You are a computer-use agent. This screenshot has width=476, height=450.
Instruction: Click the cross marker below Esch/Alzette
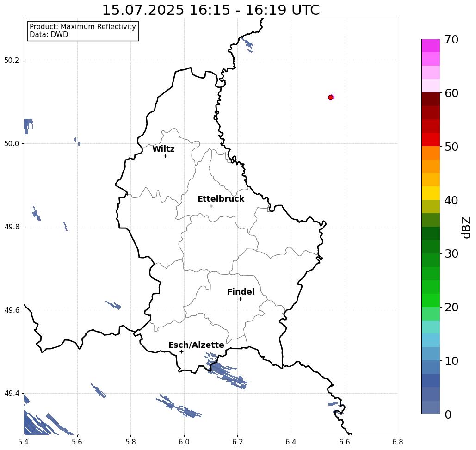[181, 352]
